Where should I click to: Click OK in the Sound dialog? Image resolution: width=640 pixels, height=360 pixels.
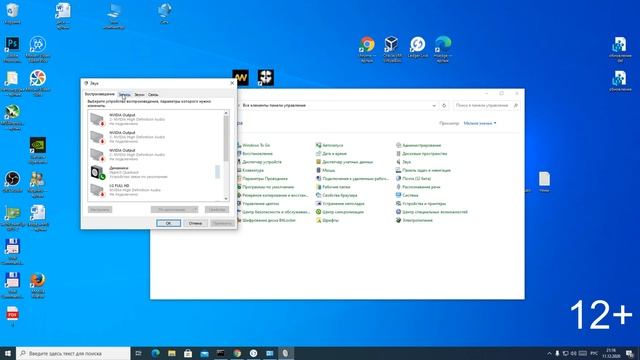[168, 223]
